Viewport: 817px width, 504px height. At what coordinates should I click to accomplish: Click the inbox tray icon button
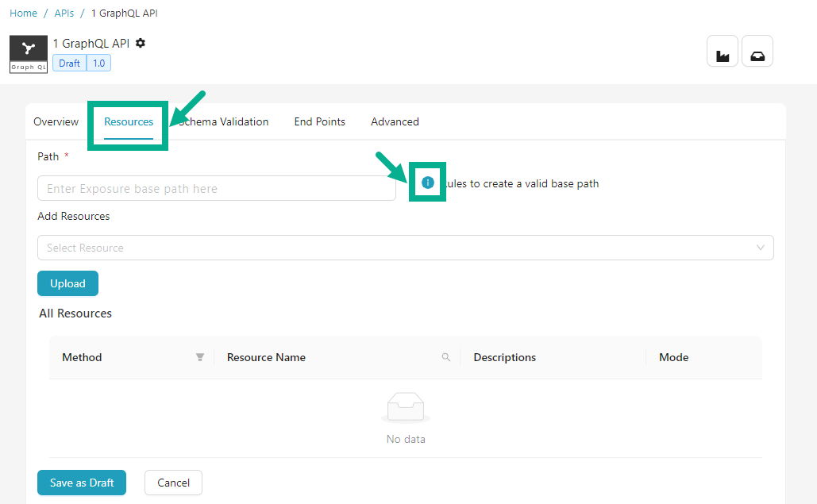point(757,52)
